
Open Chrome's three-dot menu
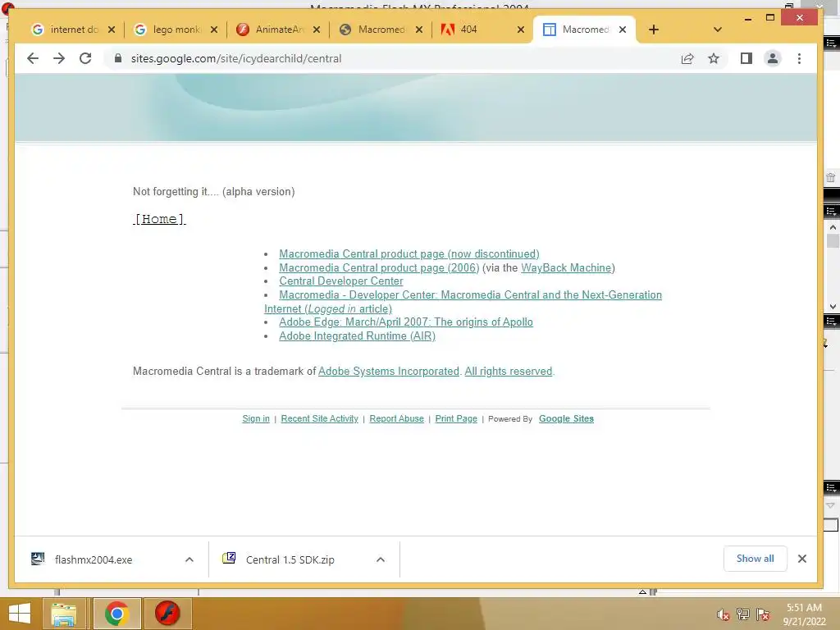(x=799, y=58)
